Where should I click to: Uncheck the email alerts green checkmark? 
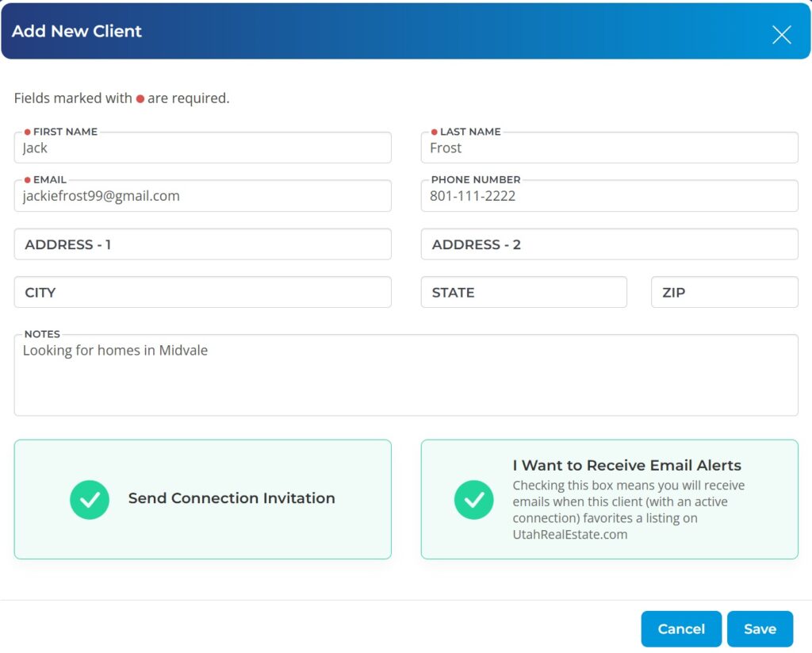coord(474,499)
